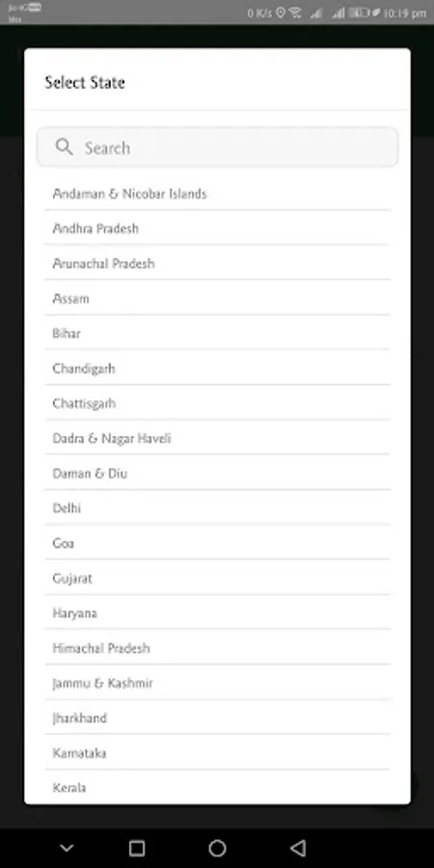Pick Assam as the state

coord(218,298)
